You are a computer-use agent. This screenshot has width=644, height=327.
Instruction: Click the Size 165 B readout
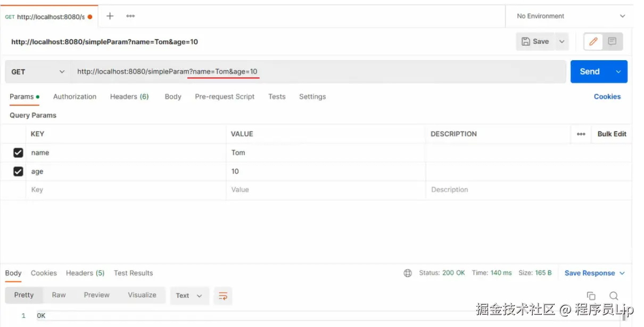pyautogui.click(x=535, y=273)
